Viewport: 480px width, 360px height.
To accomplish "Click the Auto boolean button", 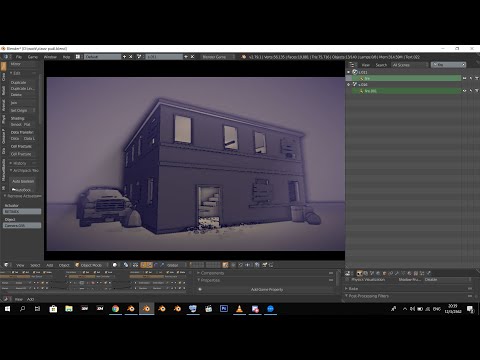I will [23, 181].
